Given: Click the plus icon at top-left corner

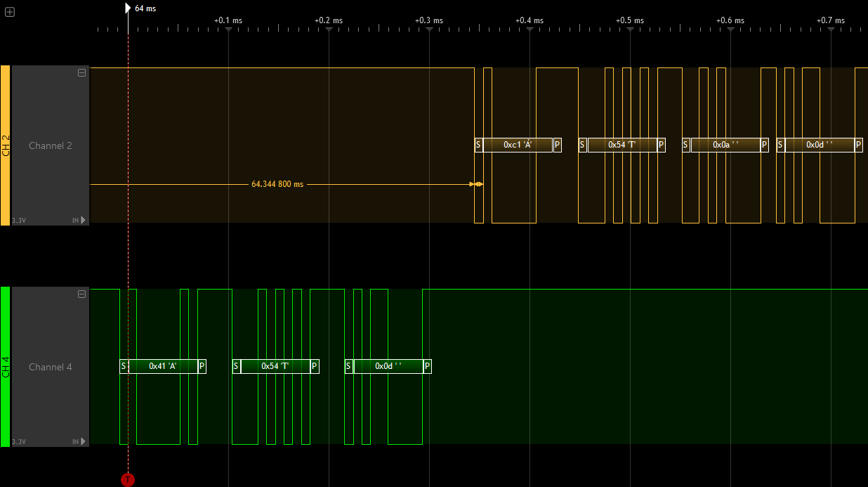Looking at the screenshot, I should pyautogui.click(x=10, y=12).
